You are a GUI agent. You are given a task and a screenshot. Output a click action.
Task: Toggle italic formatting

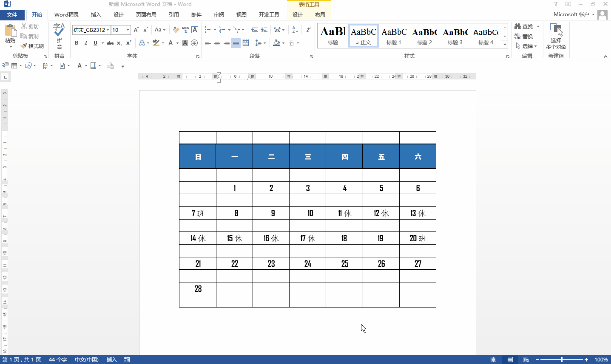pos(86,43)
